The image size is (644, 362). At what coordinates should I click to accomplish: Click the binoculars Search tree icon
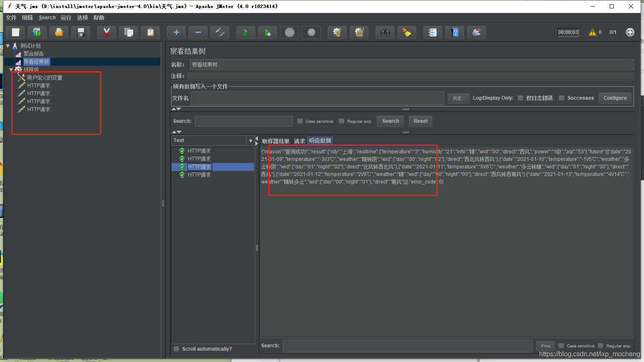[385, 32]
